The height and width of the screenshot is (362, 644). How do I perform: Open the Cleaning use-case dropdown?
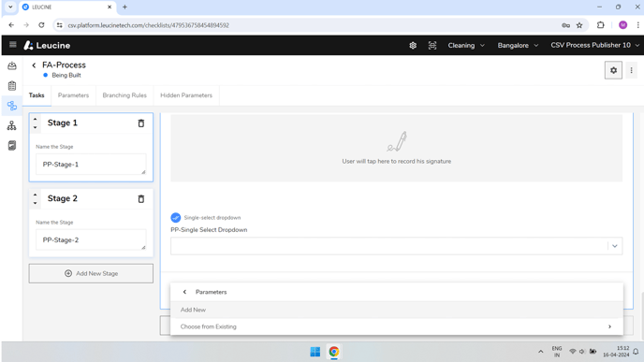(x=466, y=45)
